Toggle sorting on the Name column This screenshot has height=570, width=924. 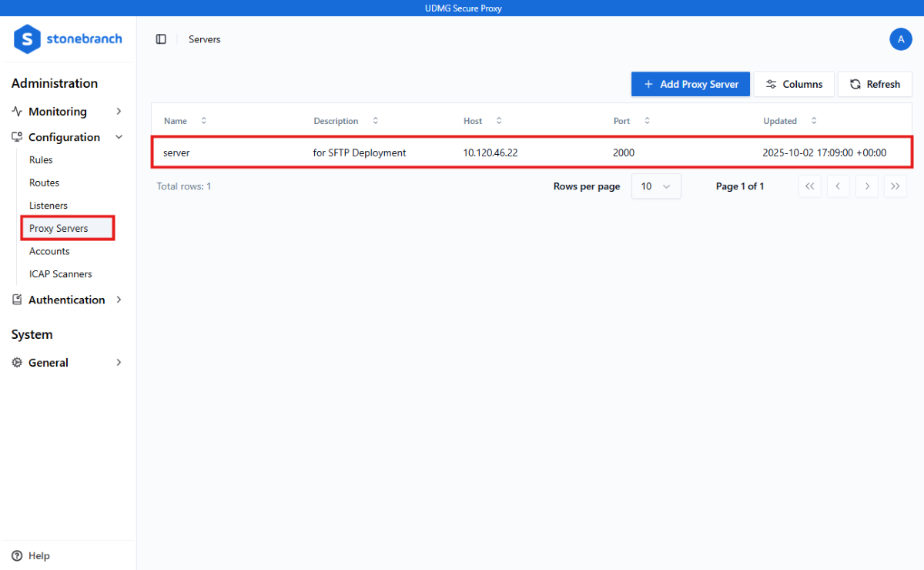[203, 120]
